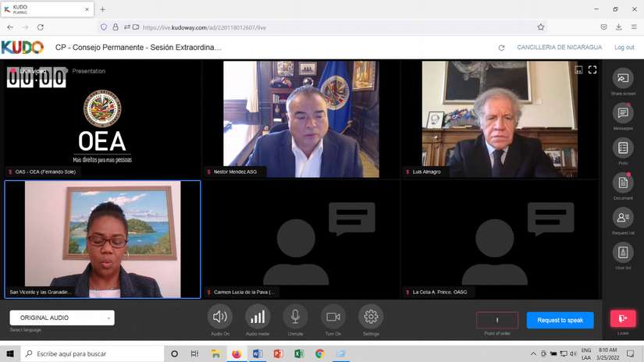Open the Polls icon in sidebar
This screenshot has width=644, height=362.
623,147
